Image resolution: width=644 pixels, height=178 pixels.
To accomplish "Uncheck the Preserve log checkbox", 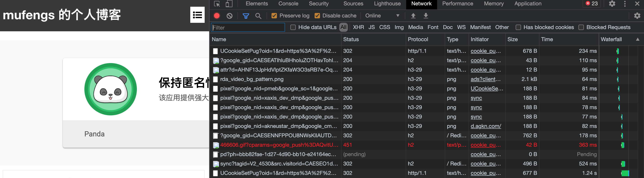I will tap(274, 16).
